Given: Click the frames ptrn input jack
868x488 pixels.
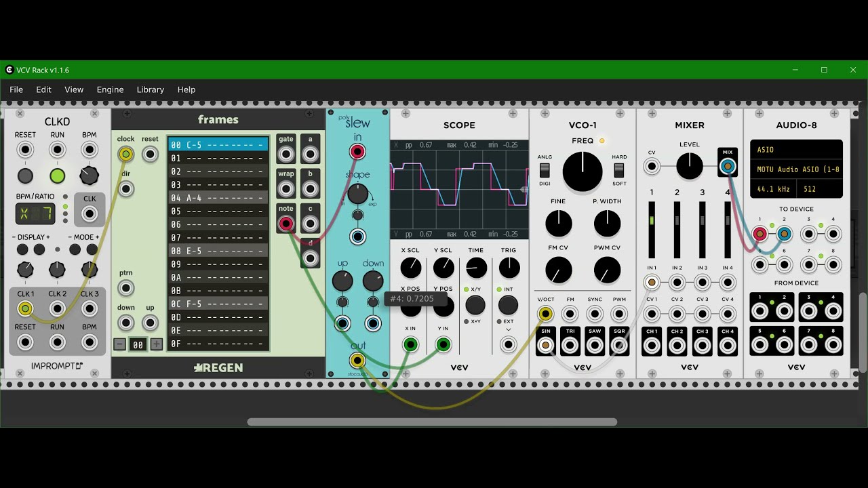Looking at the screenshot, I should [125, 288].
